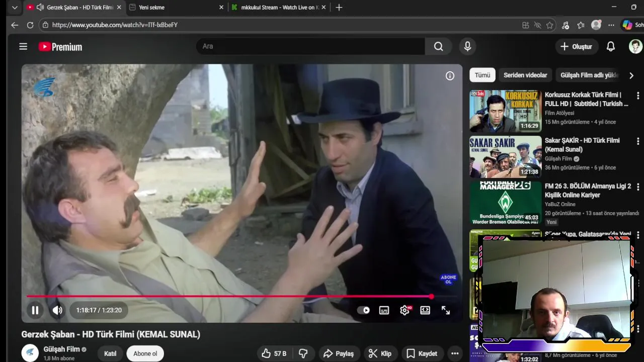The width and height of the screenshot is (644, 362).
Task: Open Film Atölyesi channel name
Action: point(559,113)
